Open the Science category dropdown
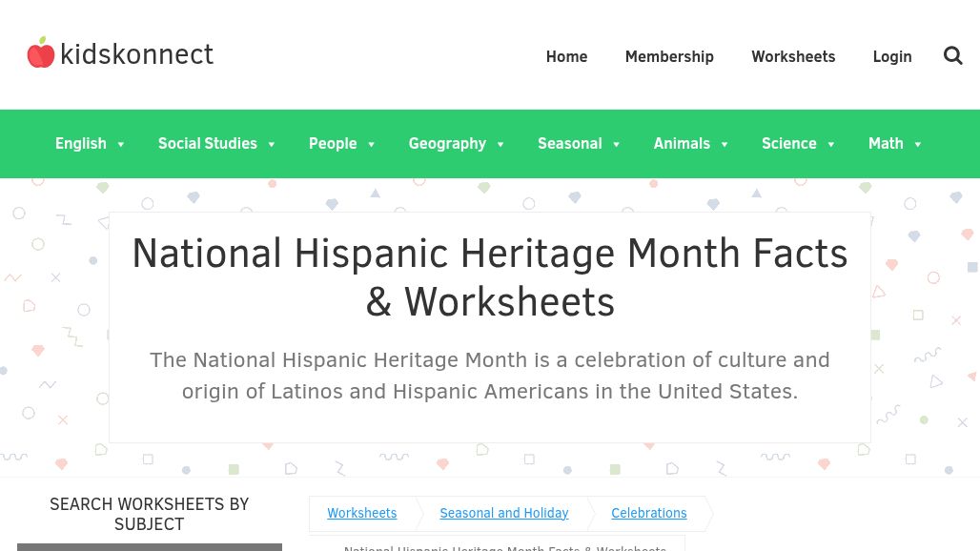This screenshot has height=551, width=980. click(x=799, y=144)
